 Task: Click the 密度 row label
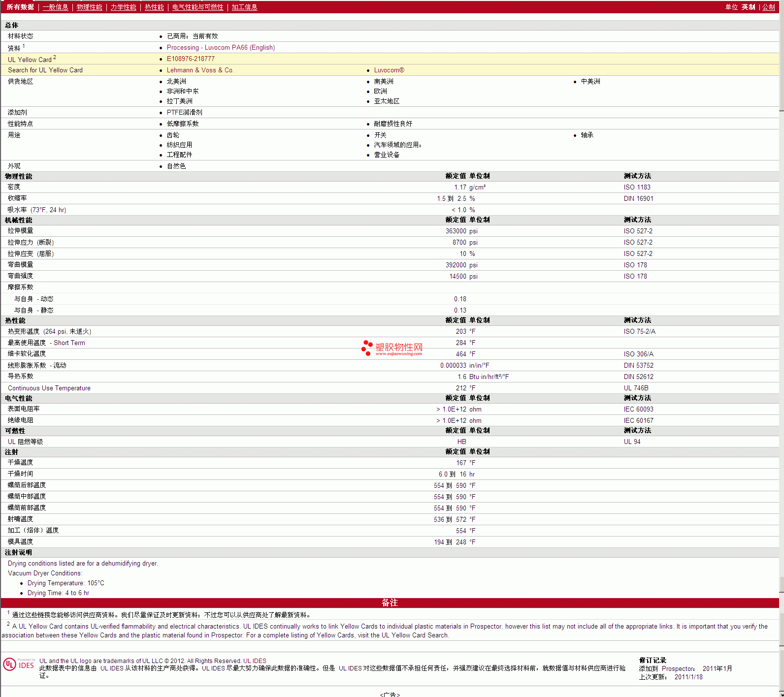click(x=14, y=187)
